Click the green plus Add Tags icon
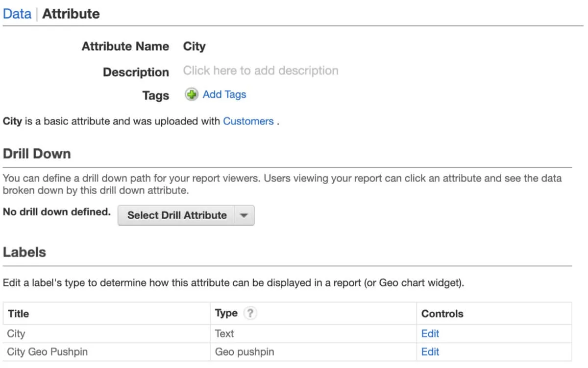Viewport: 588px width, 368px height. [191, 94]
